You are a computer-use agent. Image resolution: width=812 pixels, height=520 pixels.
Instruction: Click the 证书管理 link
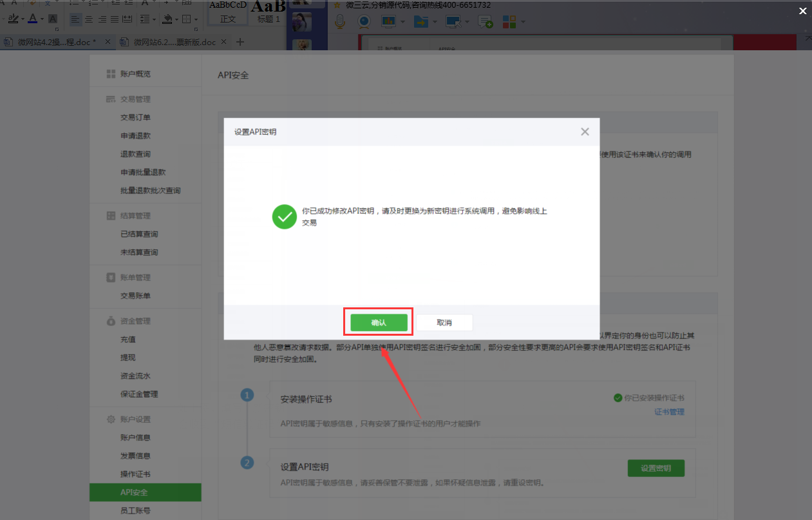tap(669, 412)
